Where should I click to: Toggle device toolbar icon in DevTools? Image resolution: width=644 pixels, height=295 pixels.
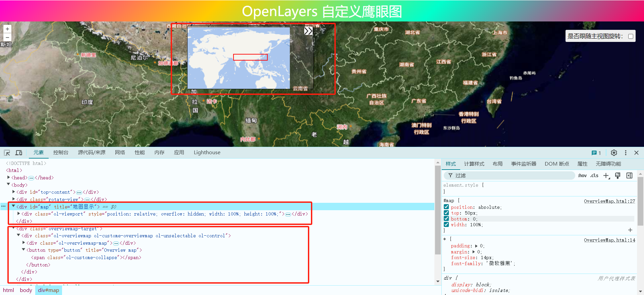pyautogui.click(x=19, y=153)
